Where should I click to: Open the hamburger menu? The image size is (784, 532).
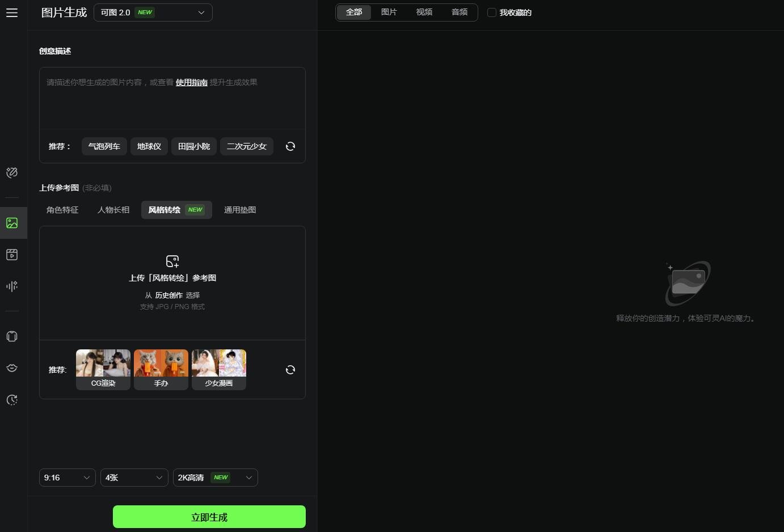click(x=12, y=12)
